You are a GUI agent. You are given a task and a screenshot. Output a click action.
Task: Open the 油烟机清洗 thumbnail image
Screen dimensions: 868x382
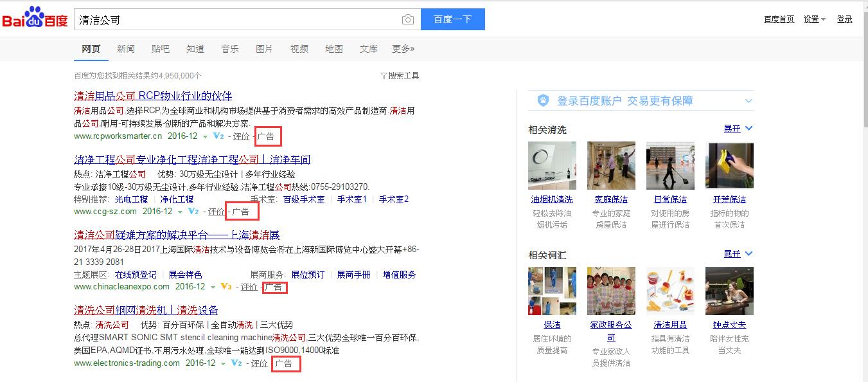coord(552,166)
